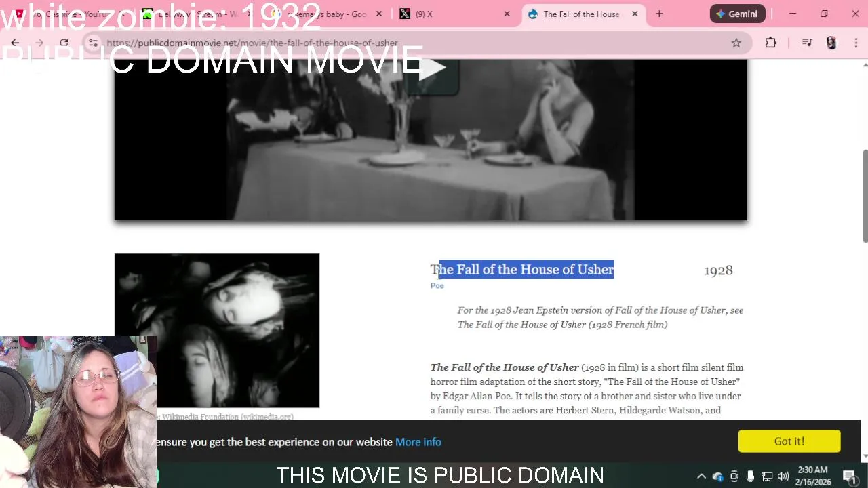Click the page vertical scrollbar thumb

click(865, 195)
